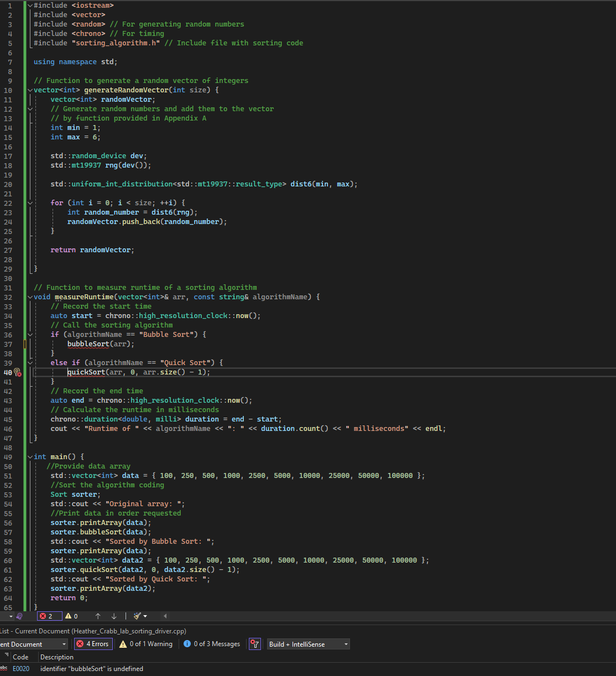Open the Current Document scope dropdown
The image size is (616, 676).
coord(64,644)
